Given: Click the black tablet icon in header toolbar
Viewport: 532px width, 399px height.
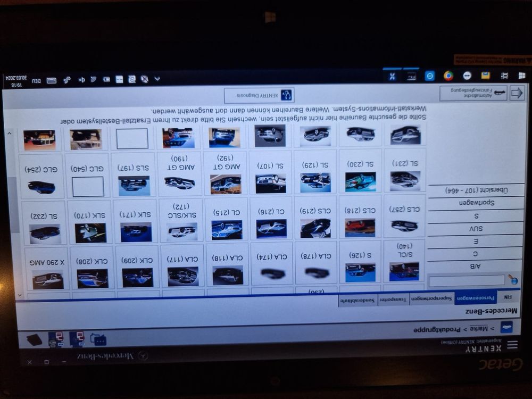Looking at the screenshot, I should click(x=34, y=339).
